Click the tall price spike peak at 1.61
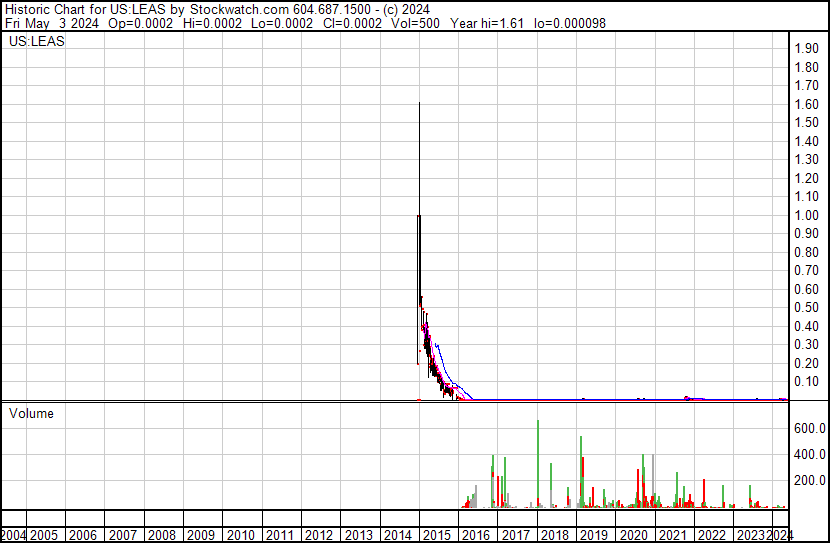The height and width of the screenshot is (543, 830). click(x=419, y=104)
